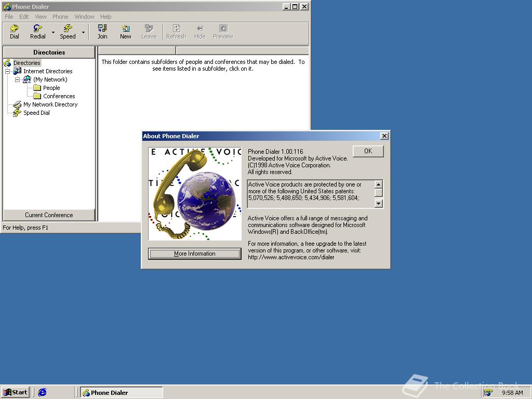532x399 pixels.
Task: Click the Join conference toolbar icon
Action: (102, 32)
